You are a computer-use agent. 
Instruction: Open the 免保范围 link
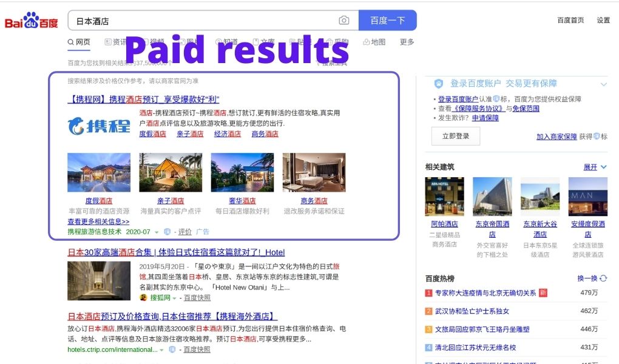point(526,109)
